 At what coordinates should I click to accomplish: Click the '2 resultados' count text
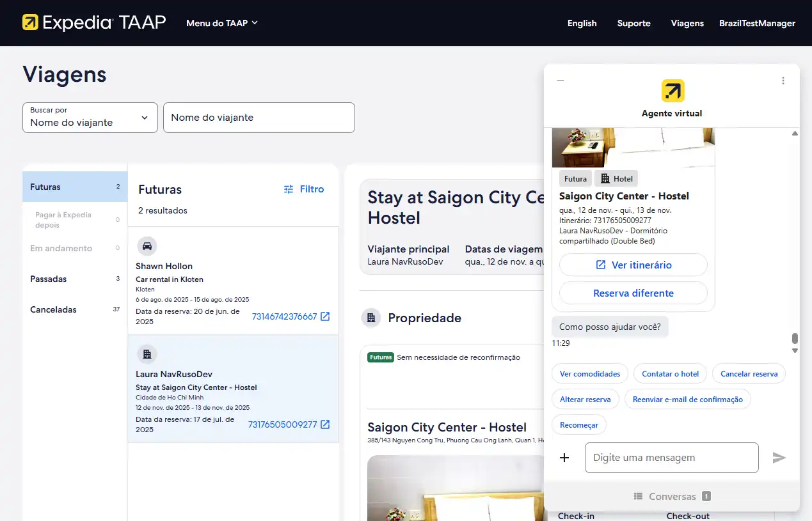pyautogui.click(x=163, y=210)
